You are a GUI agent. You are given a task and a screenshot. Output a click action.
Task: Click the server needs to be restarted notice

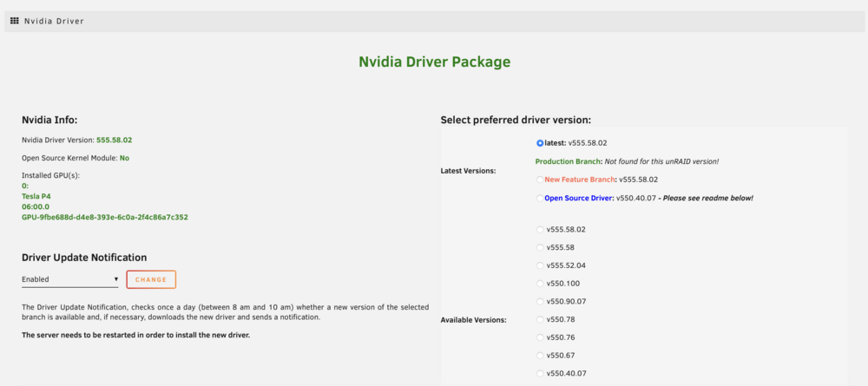tap(135, 335)
